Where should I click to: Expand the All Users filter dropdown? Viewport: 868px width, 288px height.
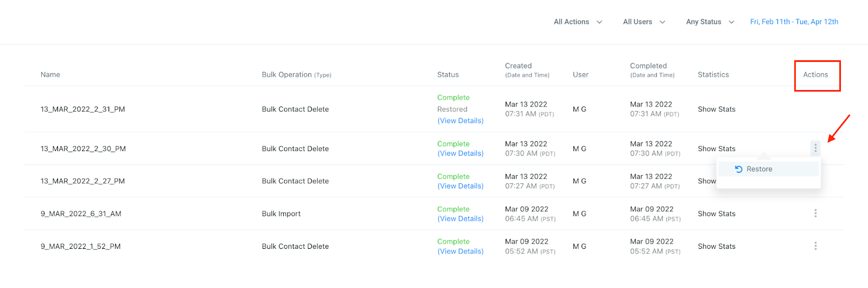(644, 22)
